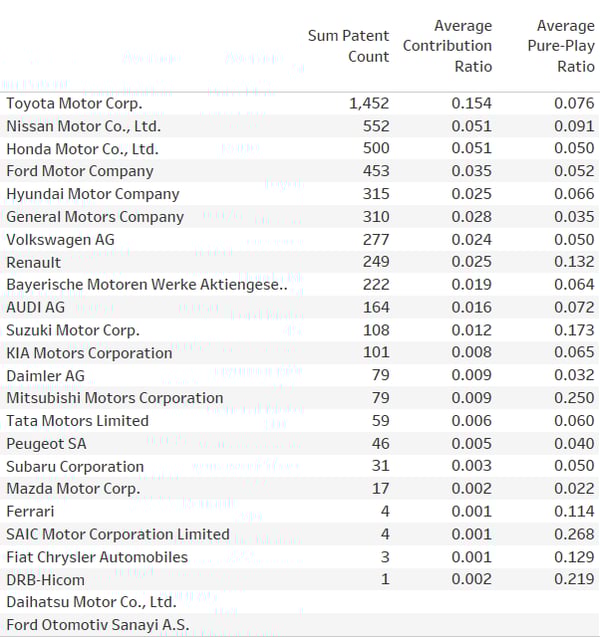This screenshot has width=600, height=637.
Task: Select the DRB-Hicom row label
Action: click(45, 579)
